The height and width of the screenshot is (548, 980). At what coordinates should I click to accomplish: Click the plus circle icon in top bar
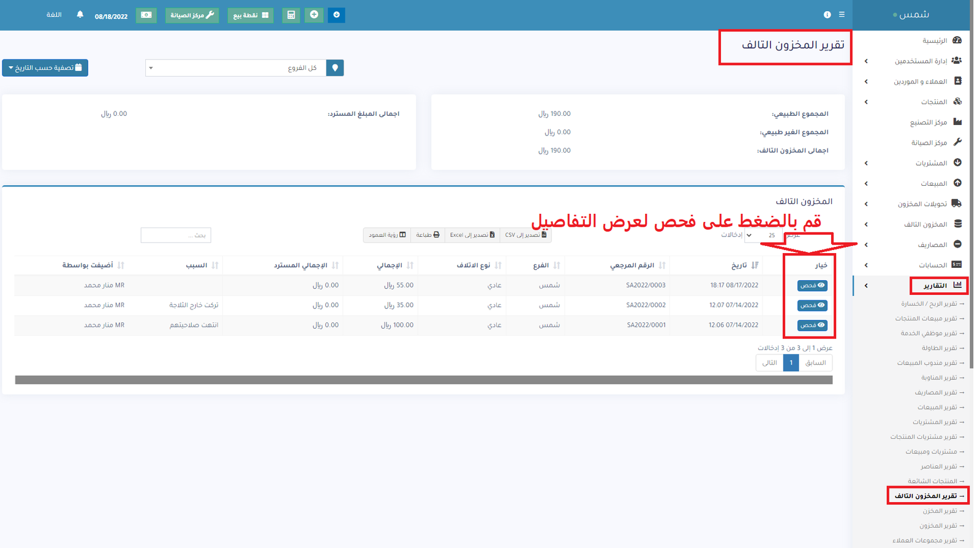[x=314, y=15]
